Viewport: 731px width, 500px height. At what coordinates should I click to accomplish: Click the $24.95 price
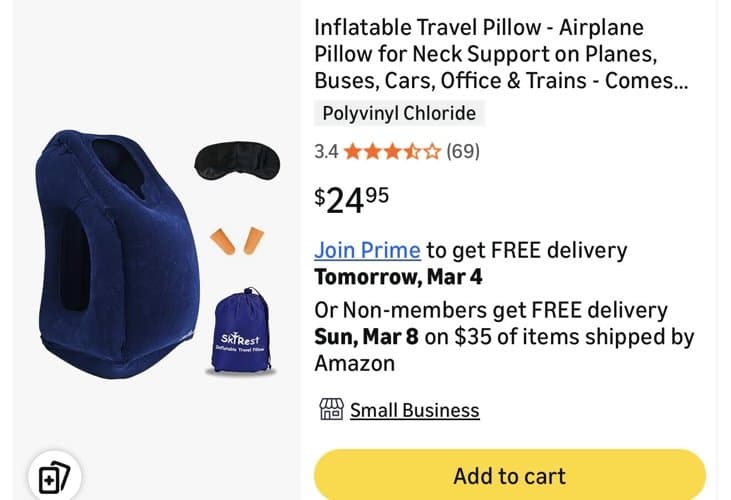352,199
